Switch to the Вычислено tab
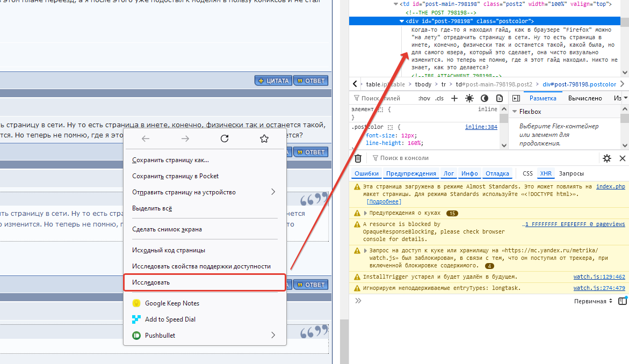Viewport: 629px width, 364px height. click(x=585, y=98)
